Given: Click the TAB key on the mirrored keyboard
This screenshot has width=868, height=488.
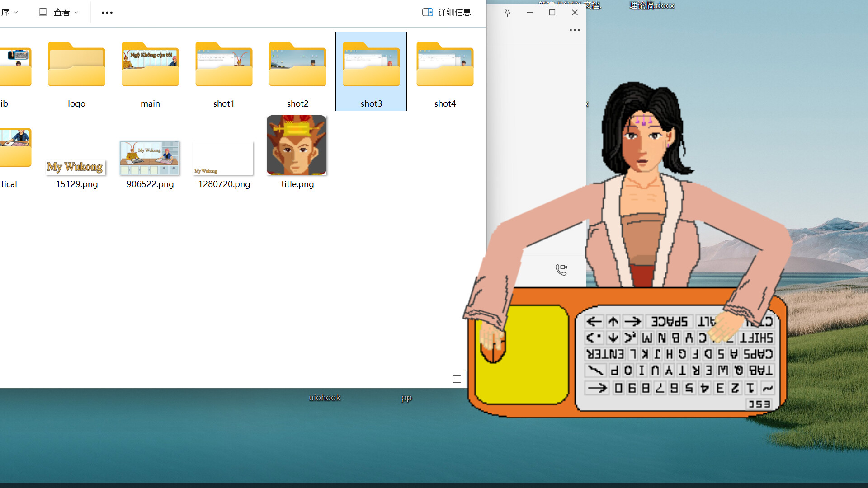Looking at the screenshot, I should click(761, 371).
